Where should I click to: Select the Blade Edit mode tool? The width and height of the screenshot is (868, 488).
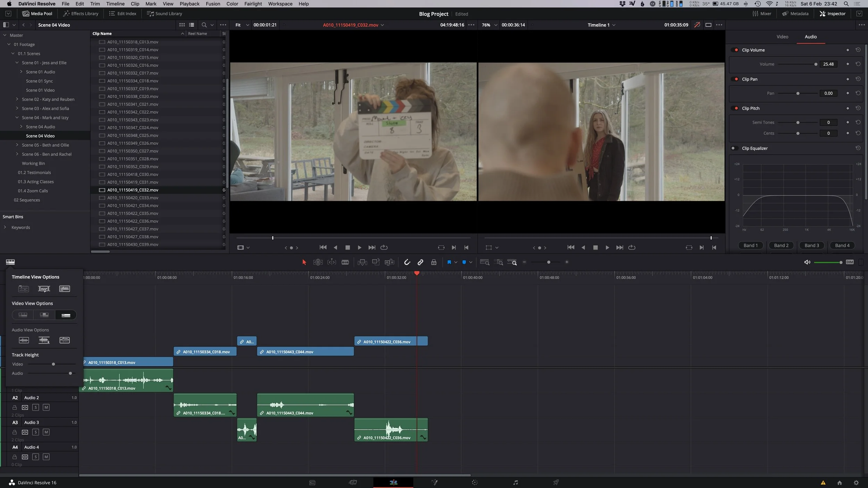tap(345, 262)
